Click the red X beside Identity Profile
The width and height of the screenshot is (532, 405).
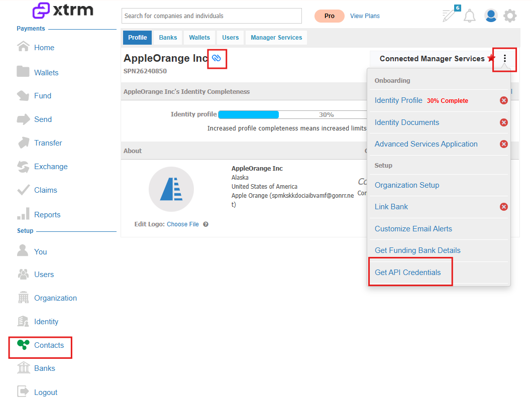pos(504,100)
